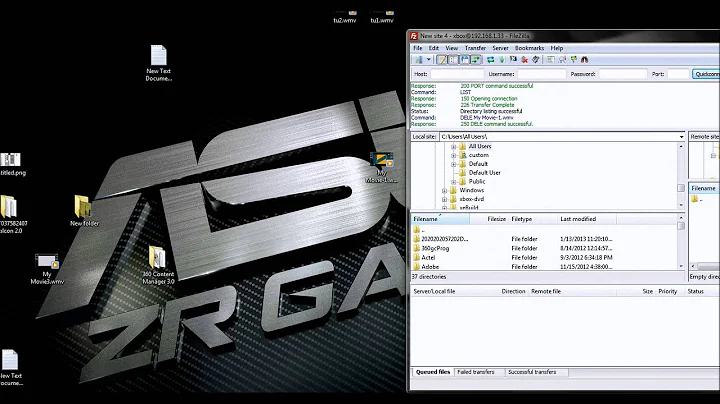Open the Bookmarks menu
The image size is (720, 404).
[x=529, y=48]
